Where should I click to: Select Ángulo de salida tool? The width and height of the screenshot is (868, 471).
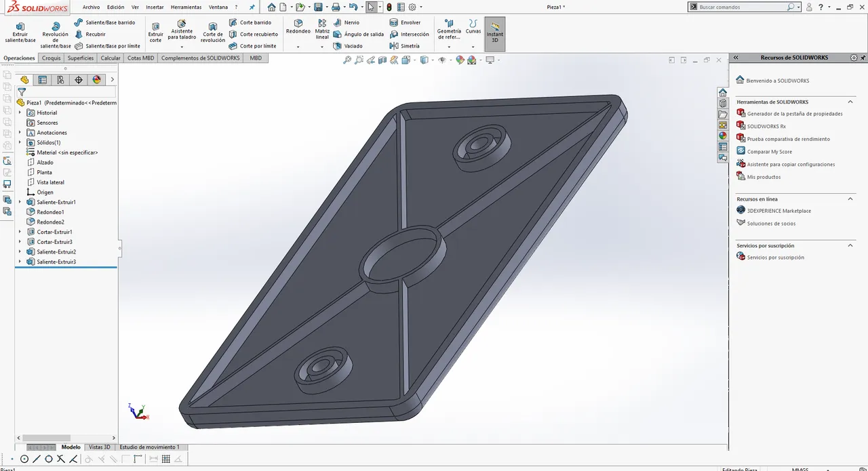click(359, 34)
